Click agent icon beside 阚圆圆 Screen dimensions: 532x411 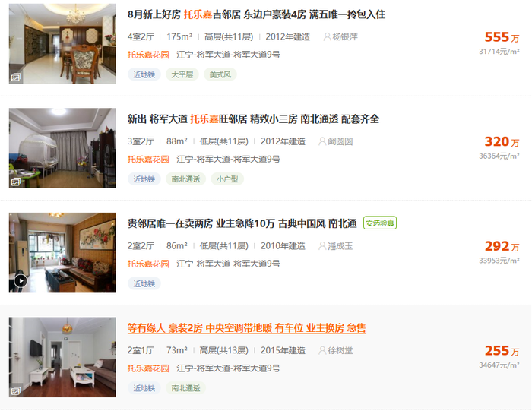(322, 141)
